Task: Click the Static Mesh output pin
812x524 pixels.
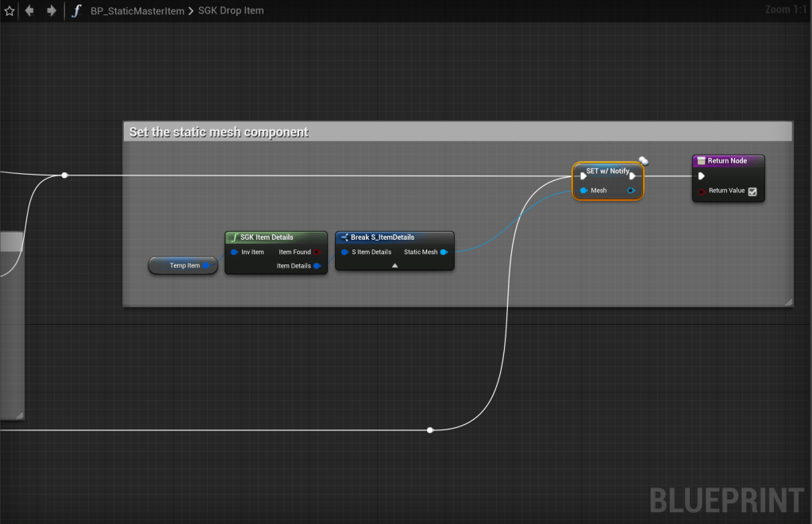Action: coord(444,252)
